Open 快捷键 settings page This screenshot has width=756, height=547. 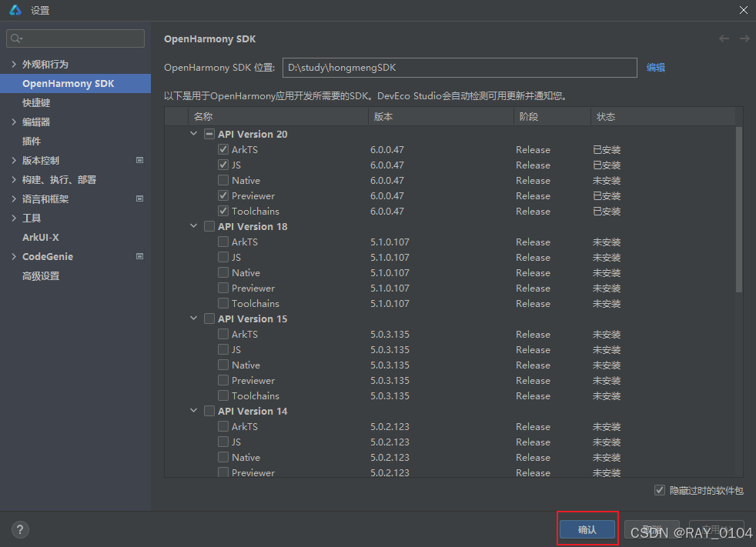(x=36, y=102)
